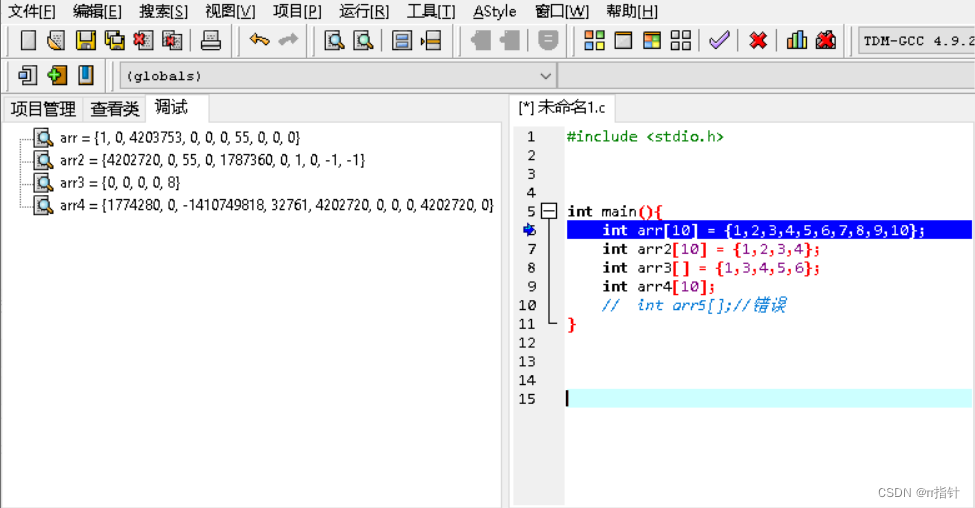This screenshot has width=975, height=508.
Task: Undo the last edit
Action: click(x=259, y=40)
